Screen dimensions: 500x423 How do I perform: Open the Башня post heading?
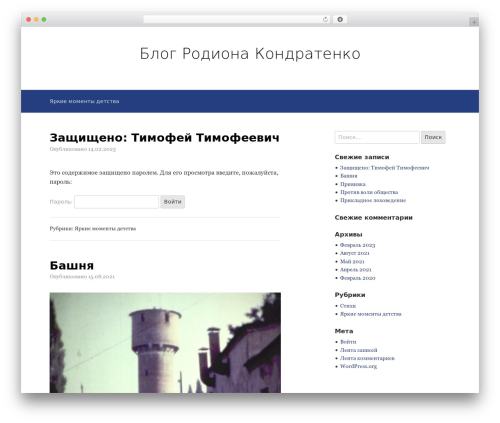click(72, 266)
